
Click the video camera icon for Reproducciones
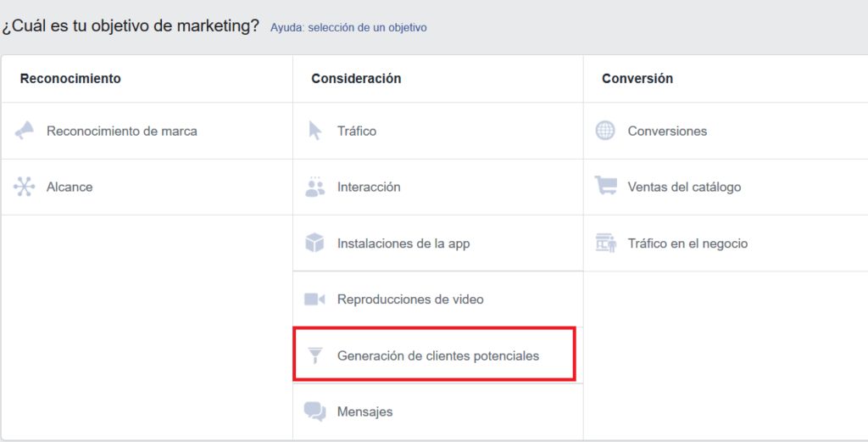(314, 299)
